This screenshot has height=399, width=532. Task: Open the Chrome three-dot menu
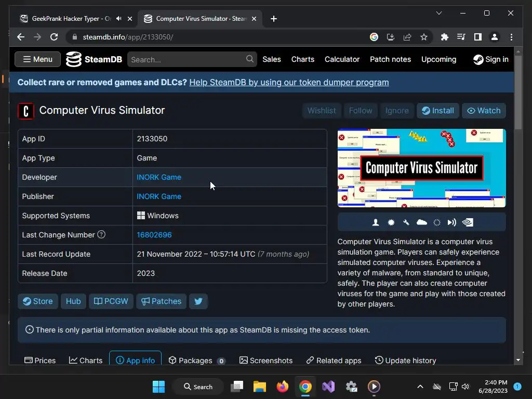pyautogui.click(x=511, y=37)
